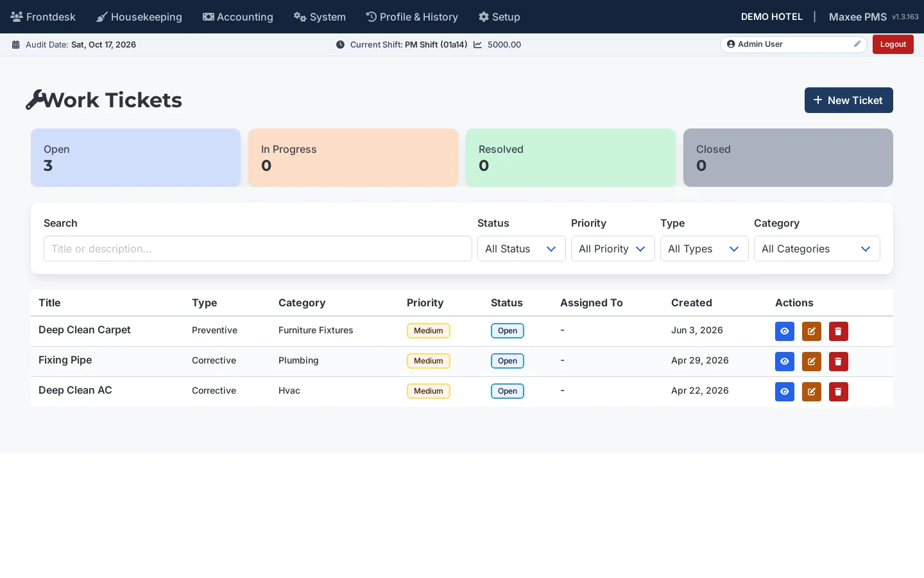Open the Category filter dropdown

click(817, 249)
